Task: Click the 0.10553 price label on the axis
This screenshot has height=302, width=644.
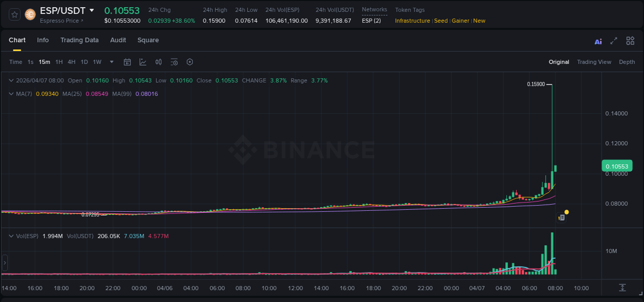Action: pos(617,165)
